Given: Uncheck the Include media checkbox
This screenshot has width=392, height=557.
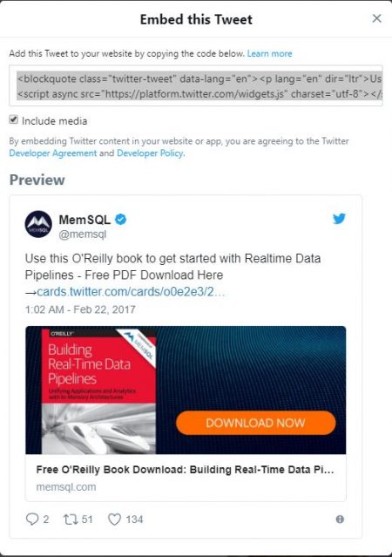Looking at the screenshot, I should pyautogui.click(x=13, y=119).
